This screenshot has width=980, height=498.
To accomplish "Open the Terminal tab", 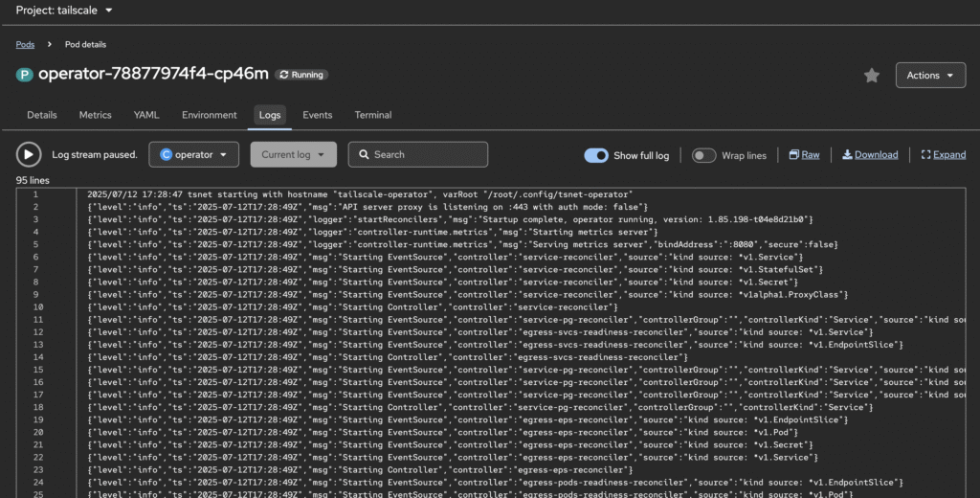I will click(x=373, y=115).
